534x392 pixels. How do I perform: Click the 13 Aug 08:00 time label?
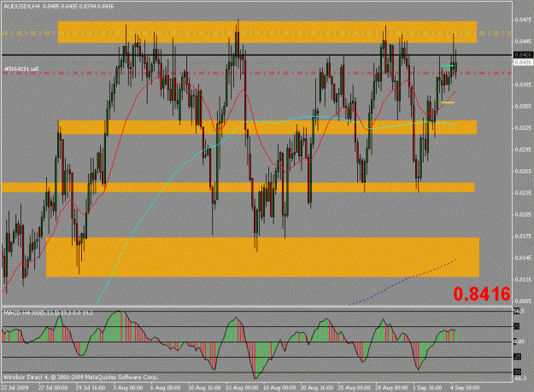242,388
